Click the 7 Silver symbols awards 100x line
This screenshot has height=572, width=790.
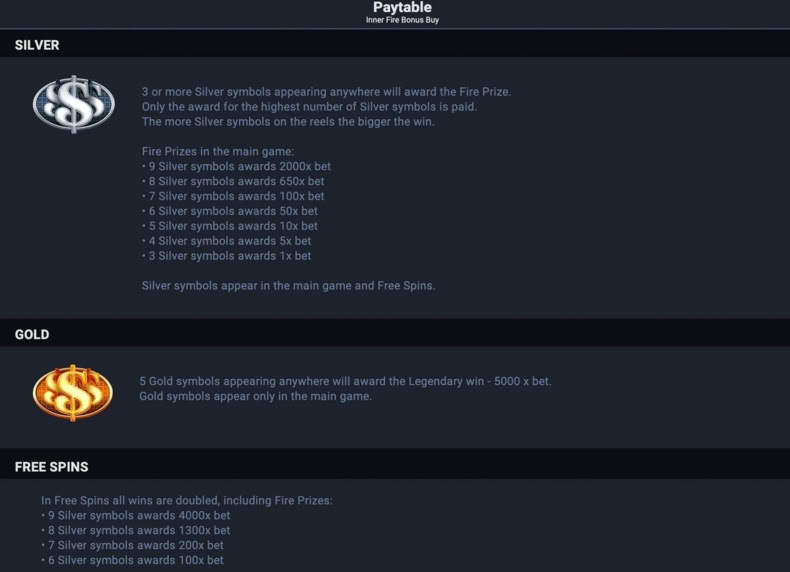[x=233, y=196]
